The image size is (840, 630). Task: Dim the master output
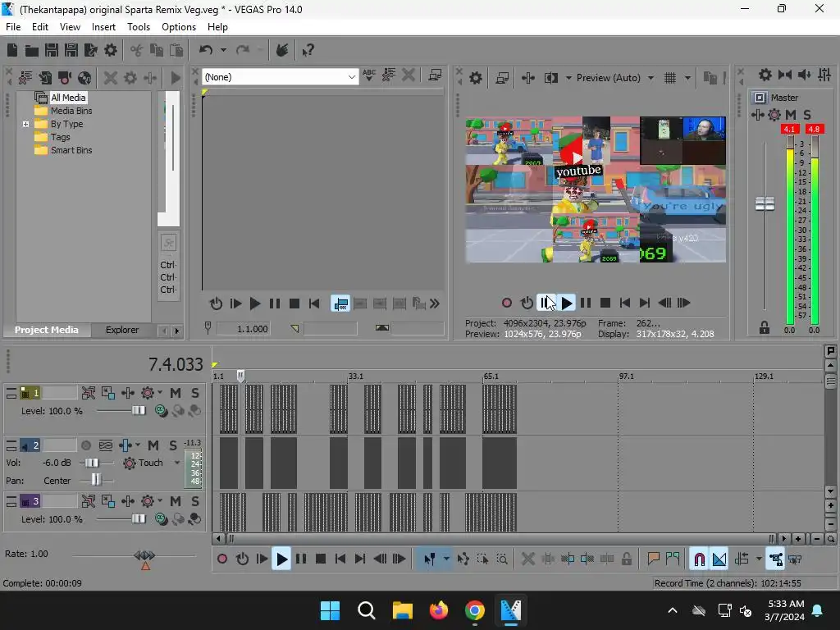click(x=804, y=75)
